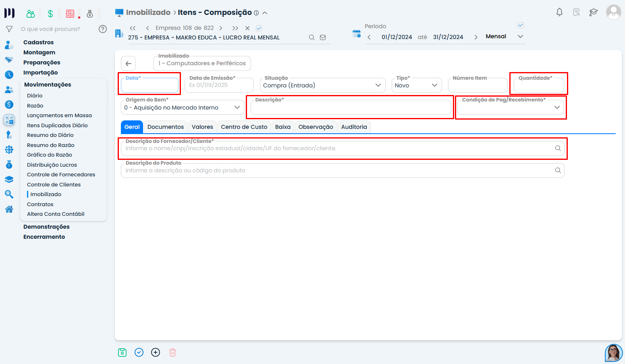Open Controle de Fornecedores in the sidebar
The width and height of the screenshot is (625, 364).
tap(61, 175)
